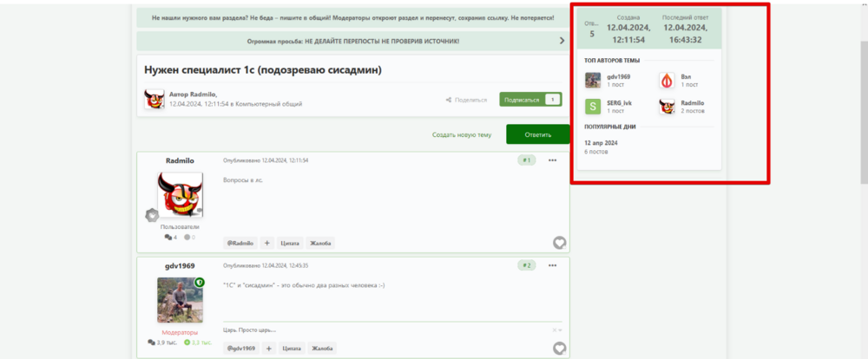The image size is (868, 359).
Task: Click the Цитата button on Radmilo's post
Action: point(290,243)
